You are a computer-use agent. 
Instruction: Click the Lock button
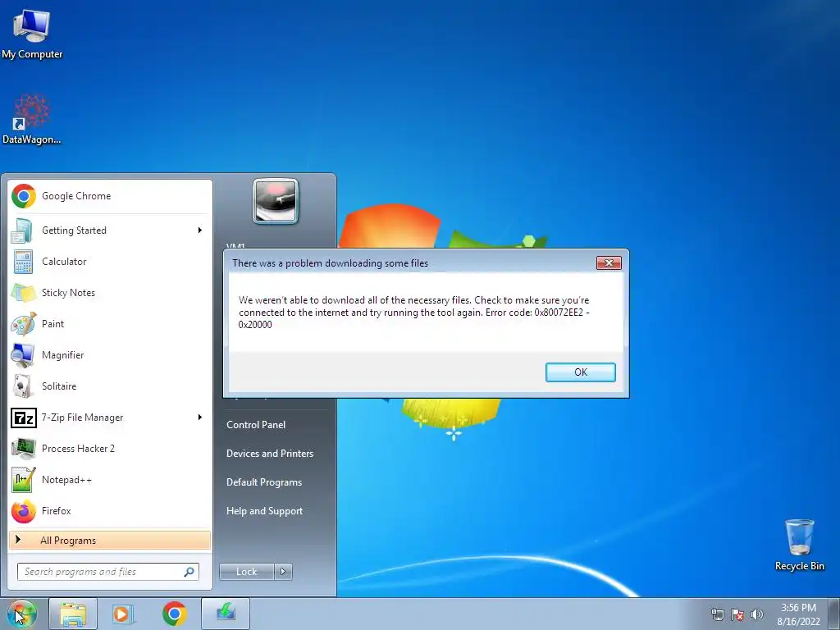pos(246,572)
